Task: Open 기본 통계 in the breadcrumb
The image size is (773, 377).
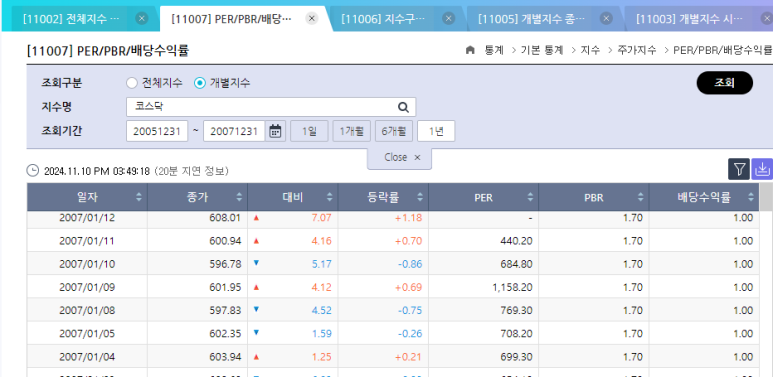Action: 542,50
